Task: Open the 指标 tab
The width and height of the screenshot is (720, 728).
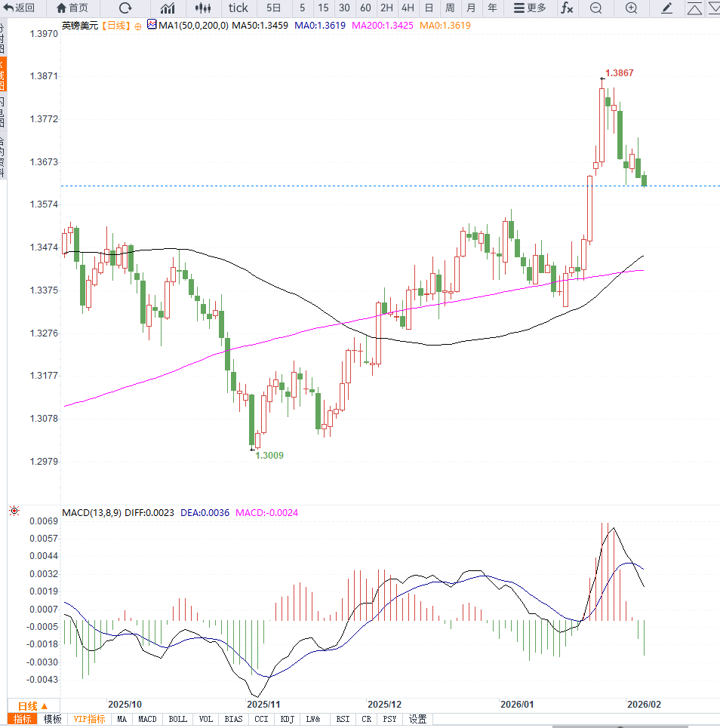Action: pos(23,719)
